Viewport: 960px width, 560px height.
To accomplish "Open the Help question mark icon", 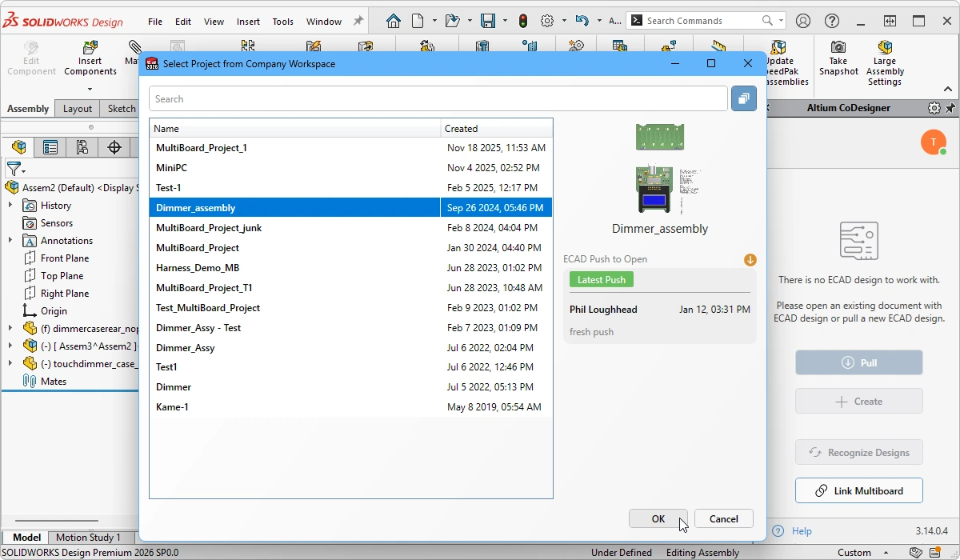I will 832,21.
